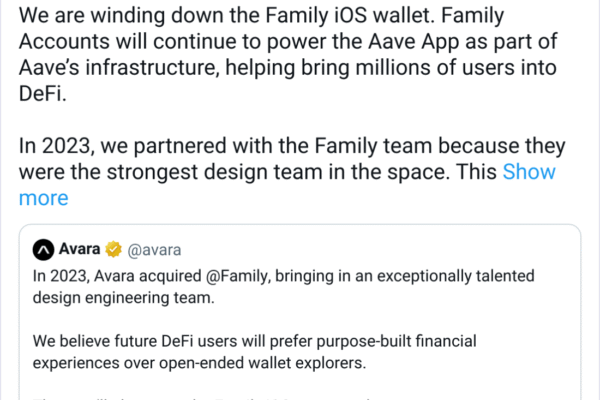Click the Avara display name
Screen dimensions: 600x400
tap(81, 248)
